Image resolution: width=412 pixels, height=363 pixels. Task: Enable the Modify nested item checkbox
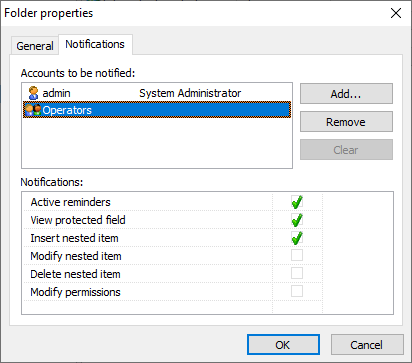297,255
